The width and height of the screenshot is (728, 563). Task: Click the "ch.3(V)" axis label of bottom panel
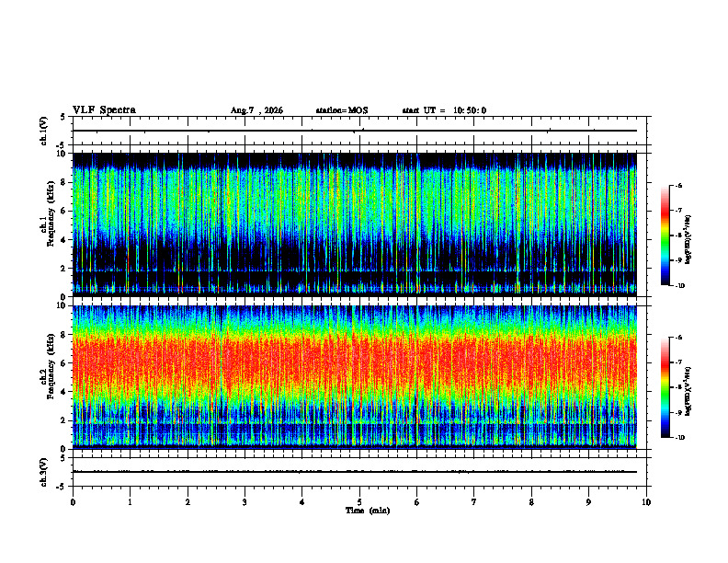click(43, 473)
